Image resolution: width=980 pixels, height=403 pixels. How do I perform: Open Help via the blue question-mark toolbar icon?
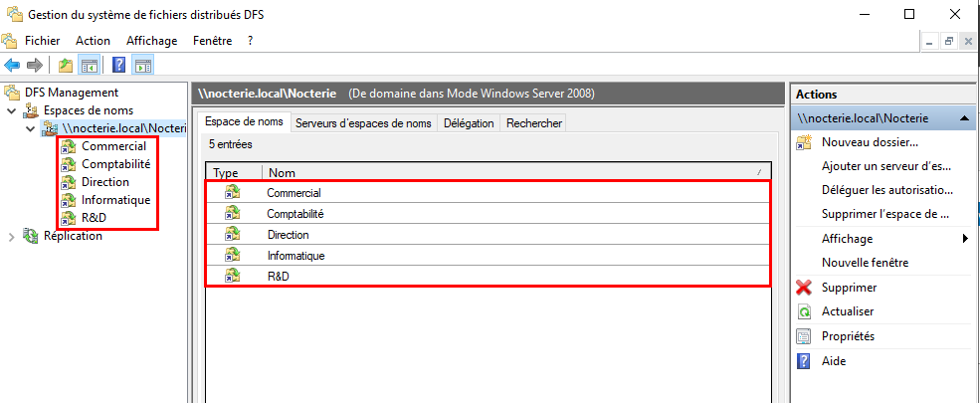pos(119,66)
